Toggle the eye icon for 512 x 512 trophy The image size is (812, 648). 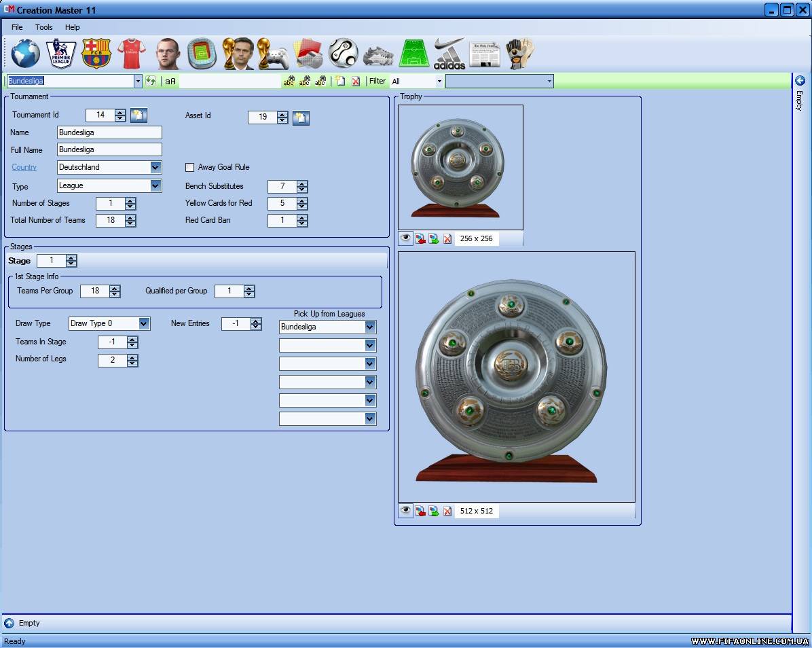405,511
